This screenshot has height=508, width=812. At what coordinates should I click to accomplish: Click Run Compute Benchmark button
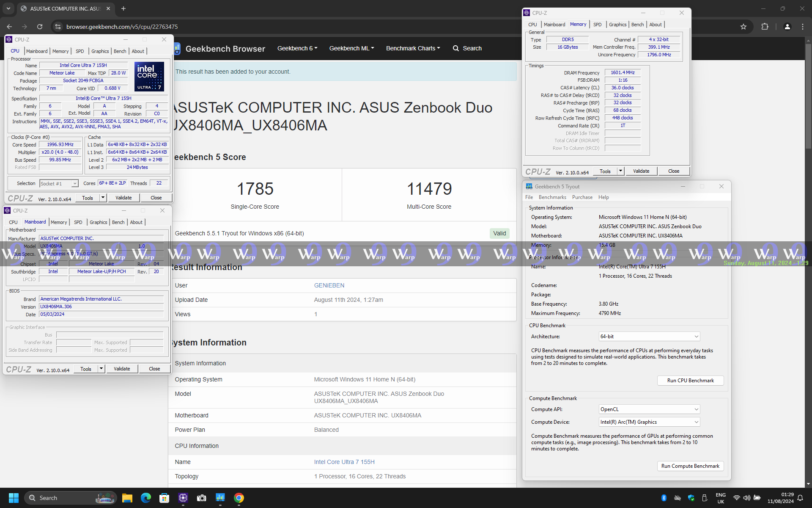tap(690, 466)
